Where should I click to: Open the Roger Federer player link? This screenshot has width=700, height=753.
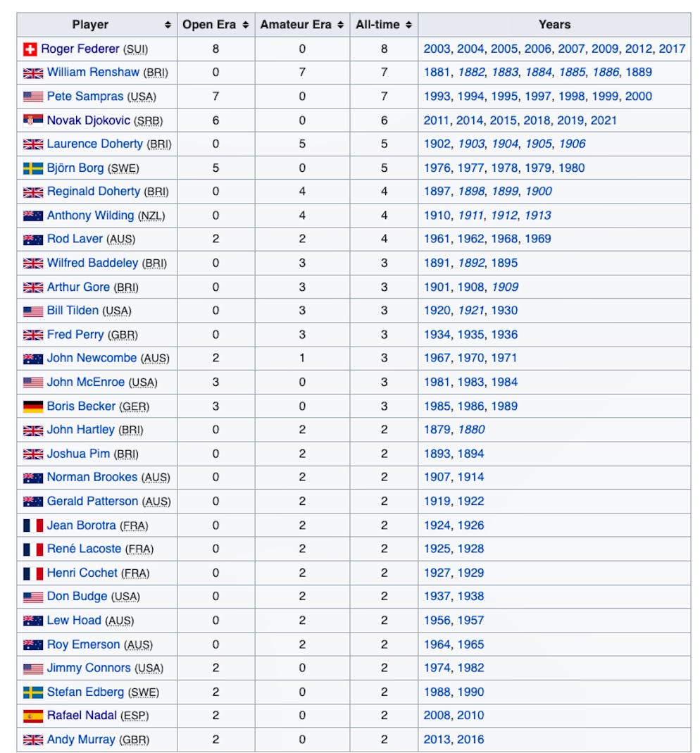click(x=80, y=49)
